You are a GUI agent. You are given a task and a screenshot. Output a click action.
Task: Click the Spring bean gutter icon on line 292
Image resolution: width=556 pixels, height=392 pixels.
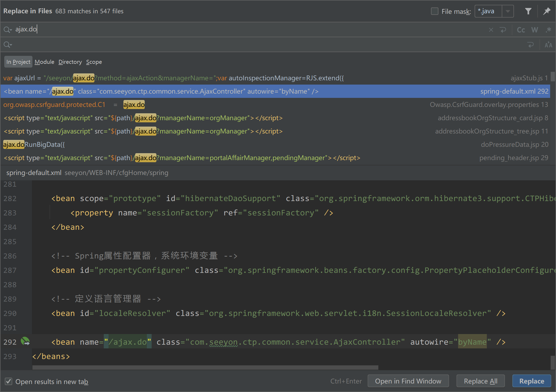point(25,341)
